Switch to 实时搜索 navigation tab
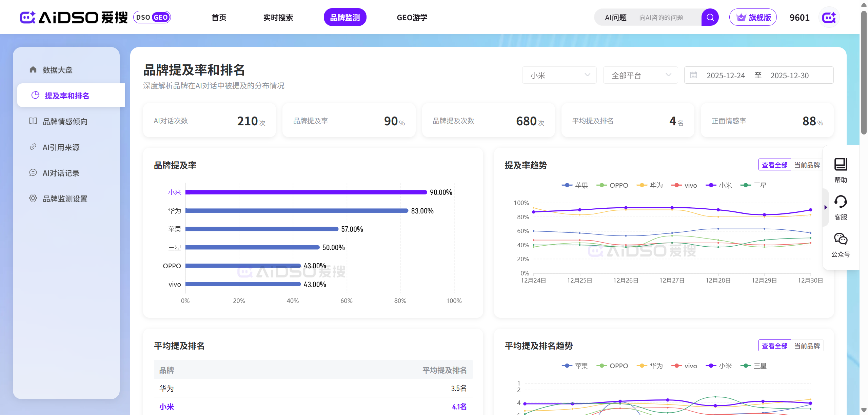Image resolution: width=868 pixels, height=415 pixels. click(x=278, y=17)
